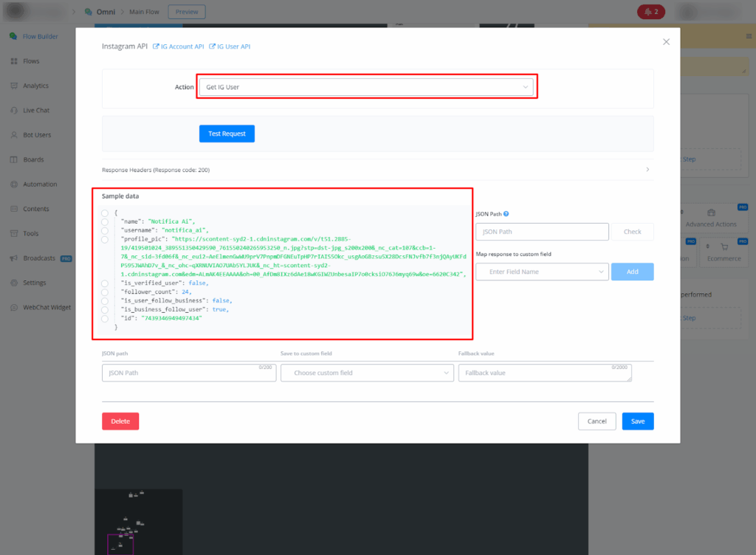Image resolution: width=756 pixels, height=555 pixels.
Task: Click the Analytics icon in sidebar
Action: click(14, 86)
